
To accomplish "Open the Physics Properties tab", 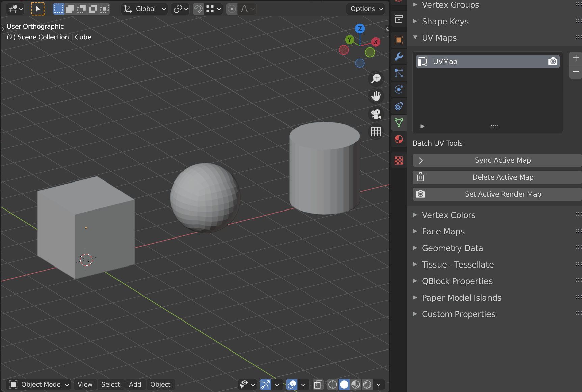I will tap(399, 89).
